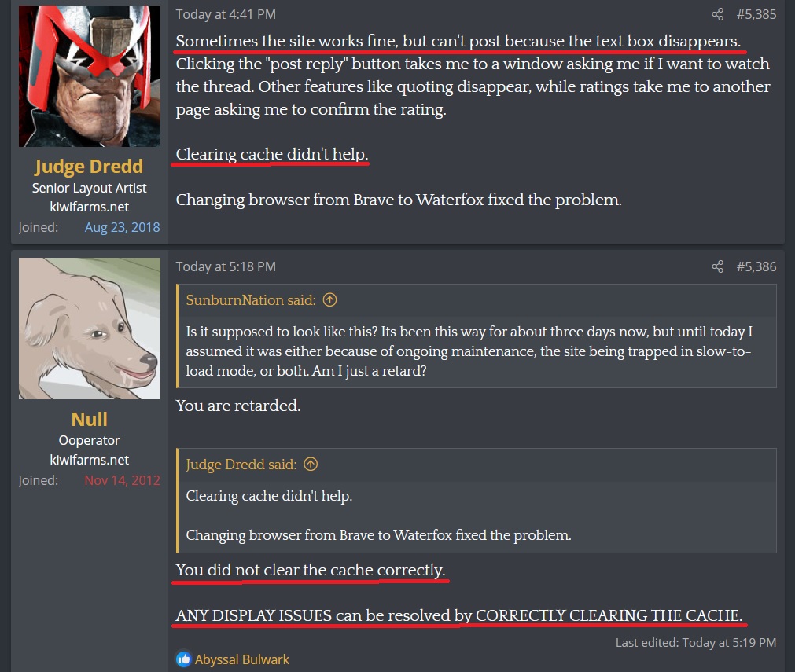Open Null's dog avatar image
The image size is (795, 672).
(90, 329)
